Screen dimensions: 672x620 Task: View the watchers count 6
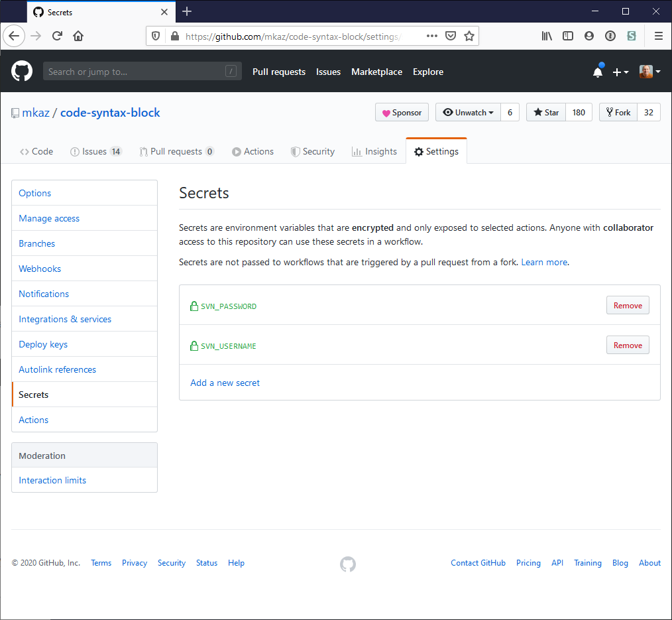coord(510,112)
